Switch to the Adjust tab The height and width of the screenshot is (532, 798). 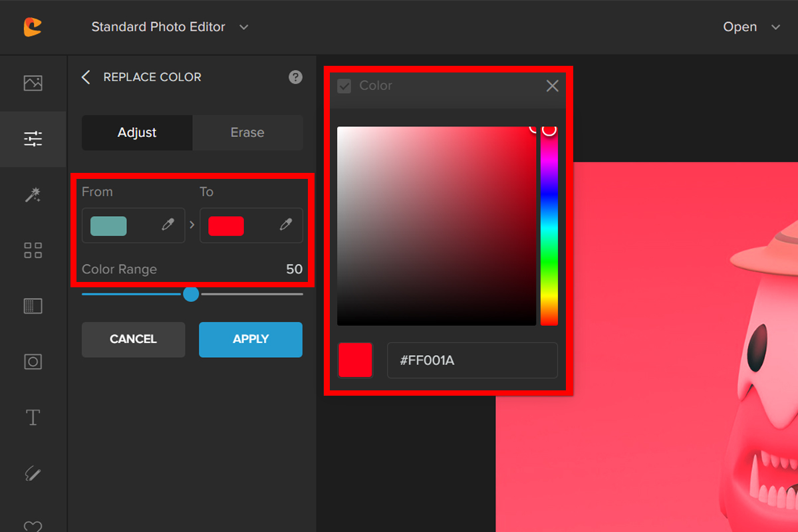[137, 132]
